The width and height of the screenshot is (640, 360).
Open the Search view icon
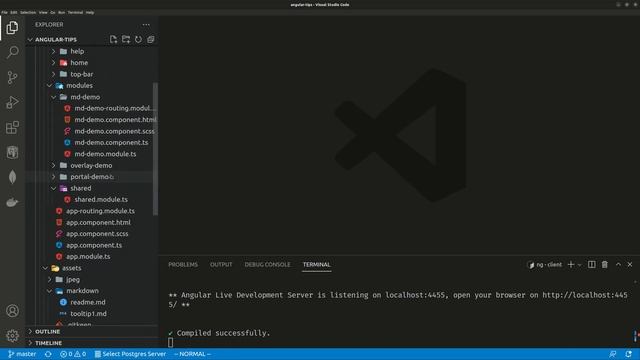pos(12,52)
